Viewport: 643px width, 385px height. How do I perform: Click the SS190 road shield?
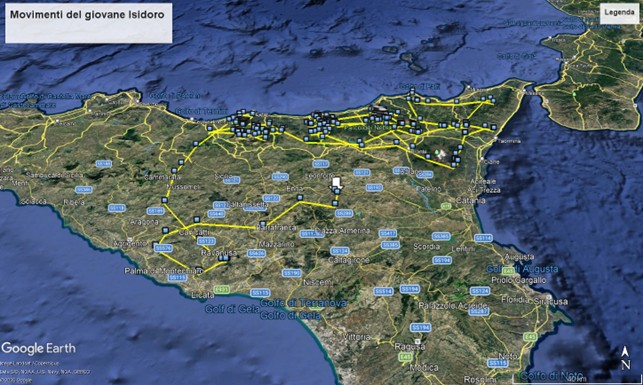292,273
